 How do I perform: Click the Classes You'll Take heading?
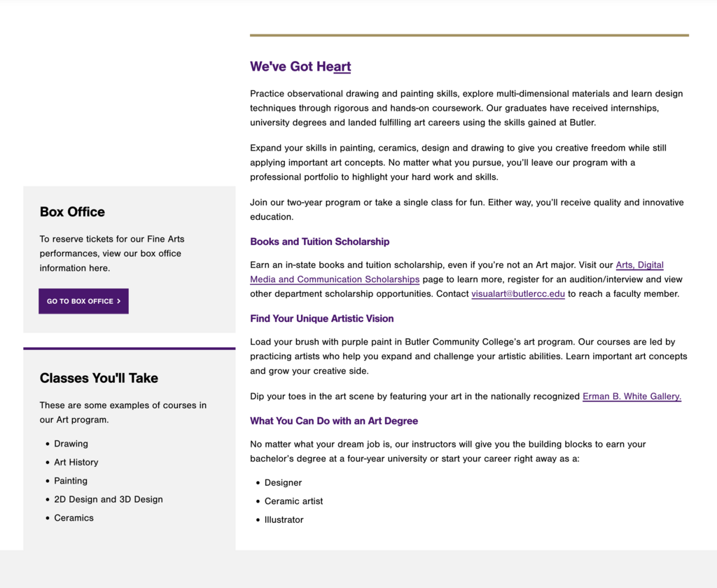point(99,378)
